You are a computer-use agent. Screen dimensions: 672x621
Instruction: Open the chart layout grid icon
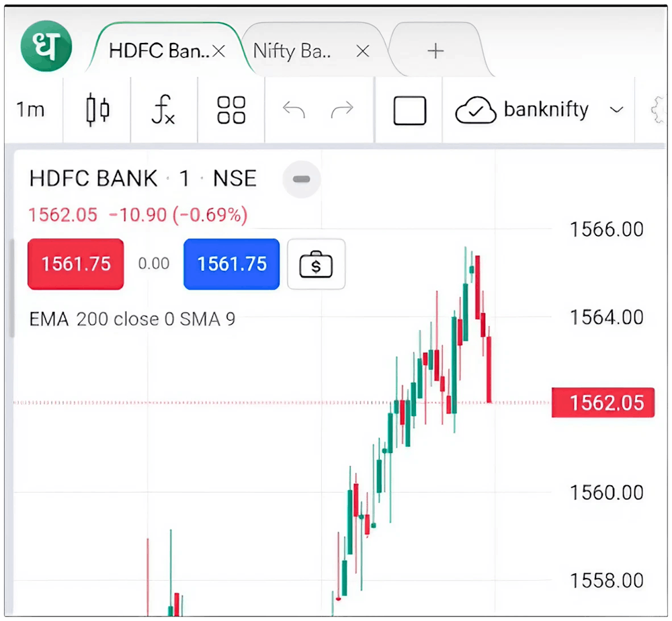[231, 110]
